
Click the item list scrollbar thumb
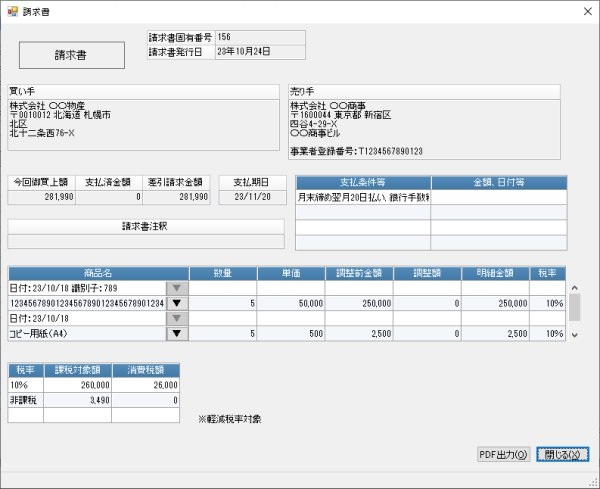coord(574,307)
